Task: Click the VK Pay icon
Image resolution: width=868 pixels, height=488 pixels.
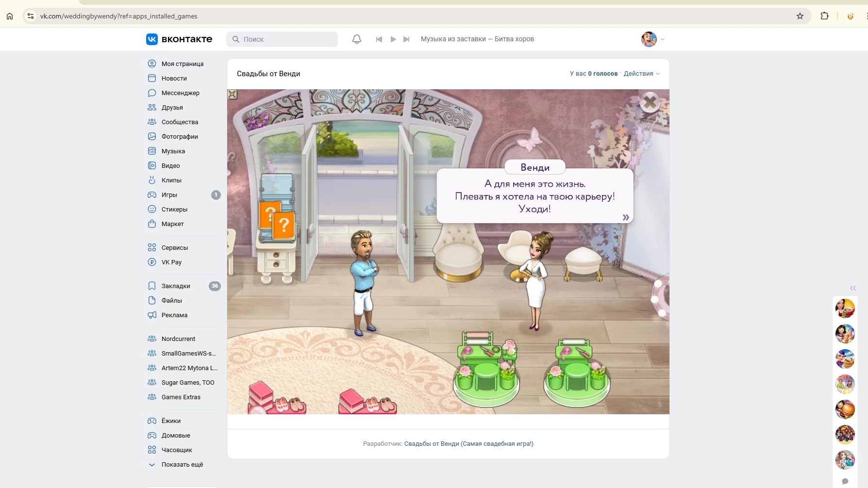Action: 152,262
